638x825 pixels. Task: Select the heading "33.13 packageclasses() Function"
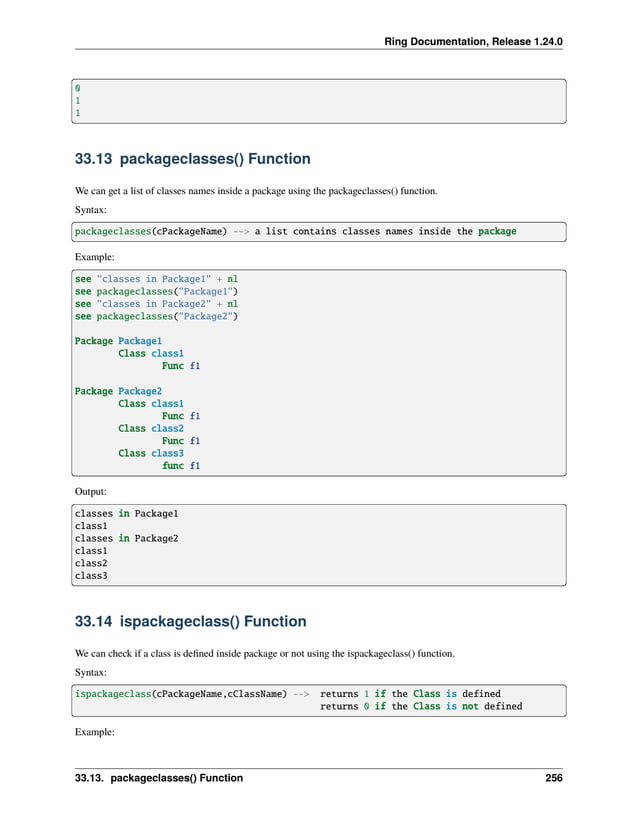point(193,159)
